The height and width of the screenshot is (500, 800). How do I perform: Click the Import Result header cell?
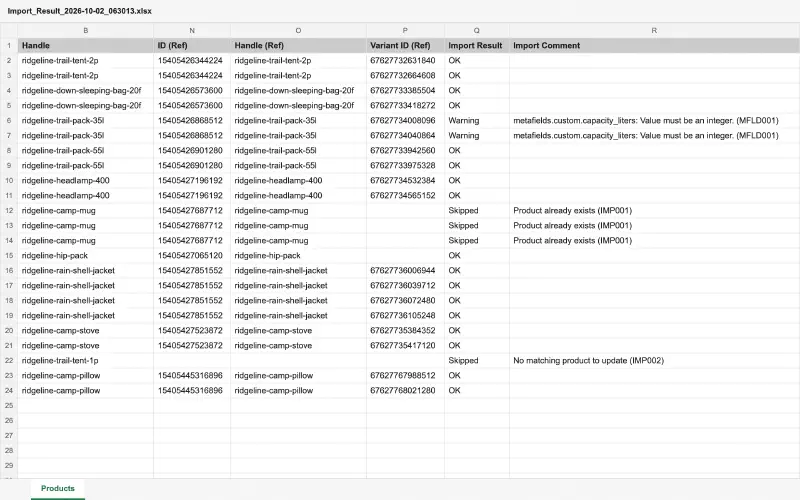tap(477, 45)
